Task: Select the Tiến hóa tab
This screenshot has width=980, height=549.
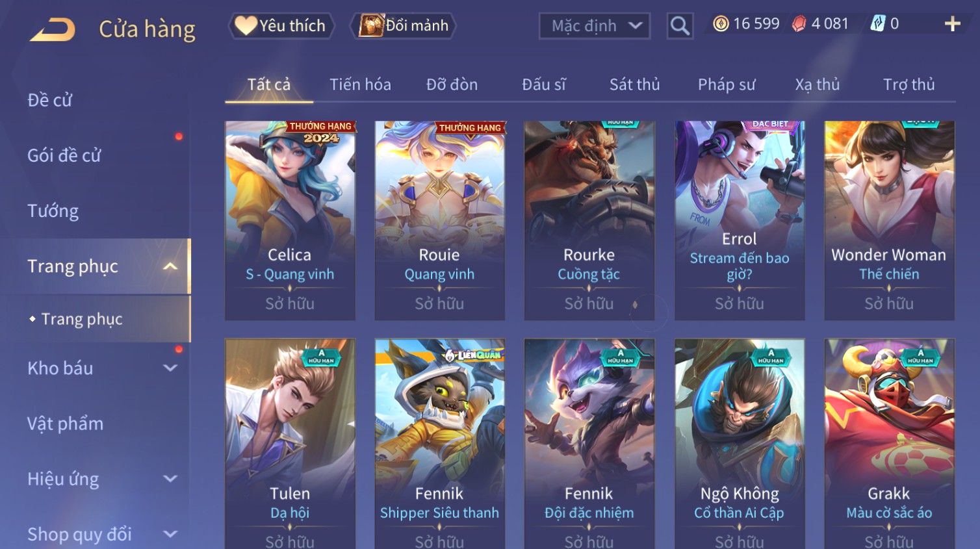Action: (360, 84)
